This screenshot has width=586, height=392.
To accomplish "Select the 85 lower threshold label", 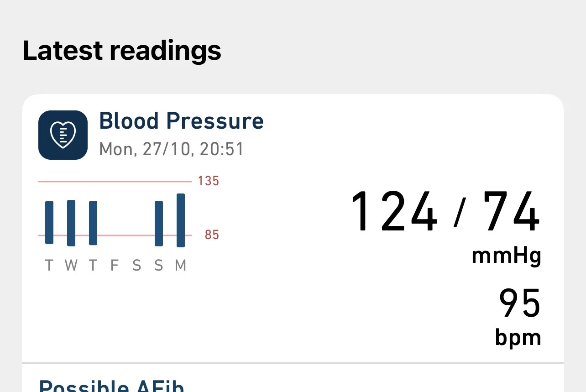I will [212, 235].
